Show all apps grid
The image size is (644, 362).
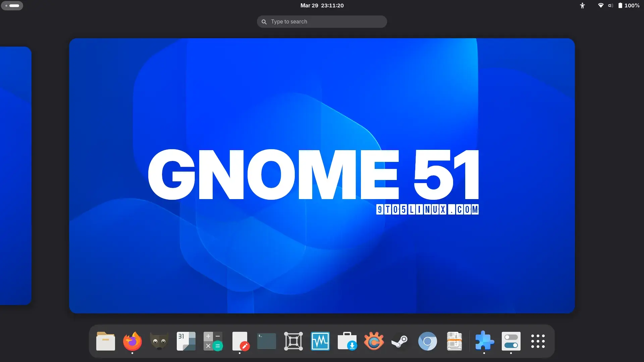pos(538,341)
